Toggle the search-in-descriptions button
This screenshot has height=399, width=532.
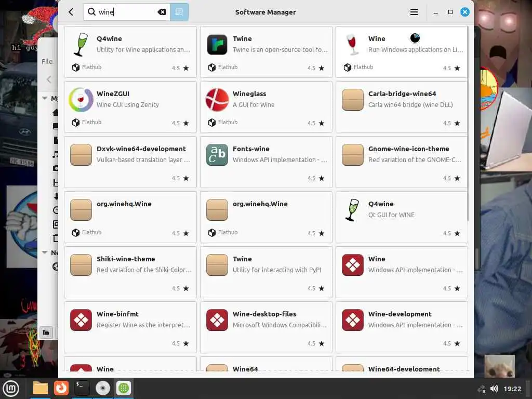179,12
